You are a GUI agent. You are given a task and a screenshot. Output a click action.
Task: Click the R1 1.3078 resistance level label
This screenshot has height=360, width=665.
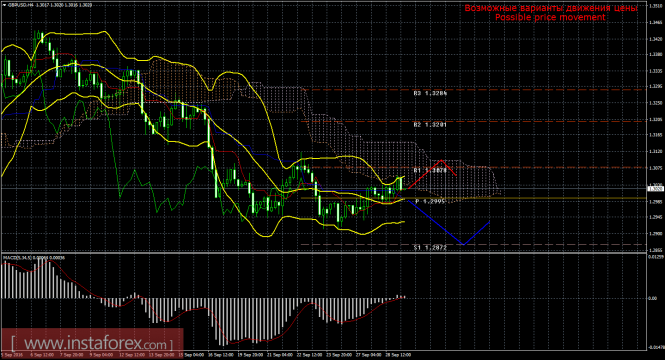(x=430, y=170)
